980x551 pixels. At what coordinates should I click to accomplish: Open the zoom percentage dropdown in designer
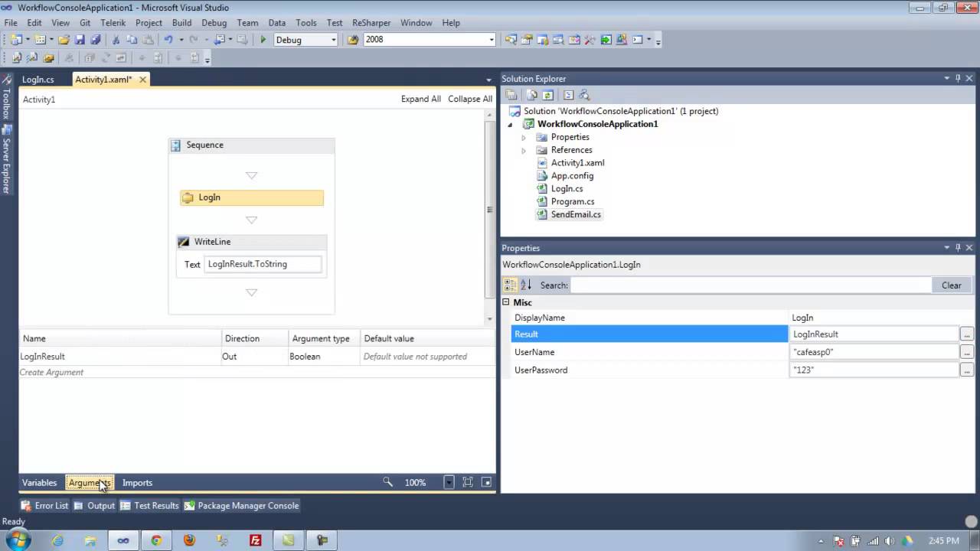(x=449, y=482)
